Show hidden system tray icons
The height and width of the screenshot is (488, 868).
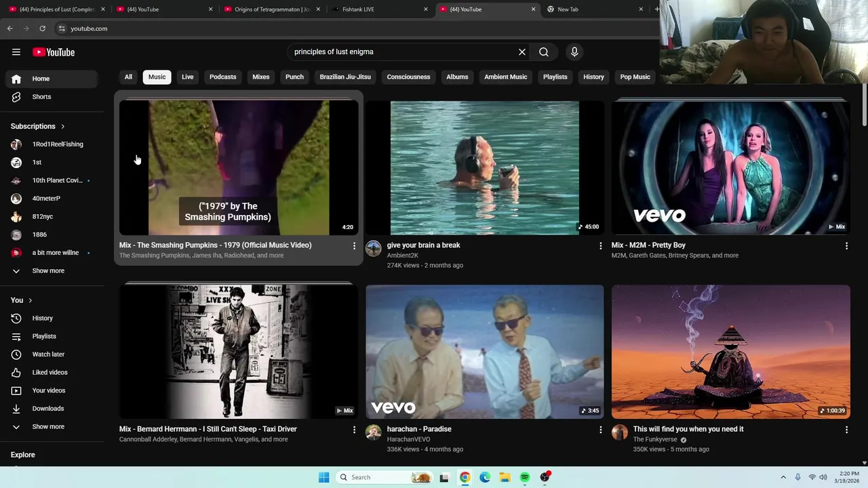tap(783, 477)
